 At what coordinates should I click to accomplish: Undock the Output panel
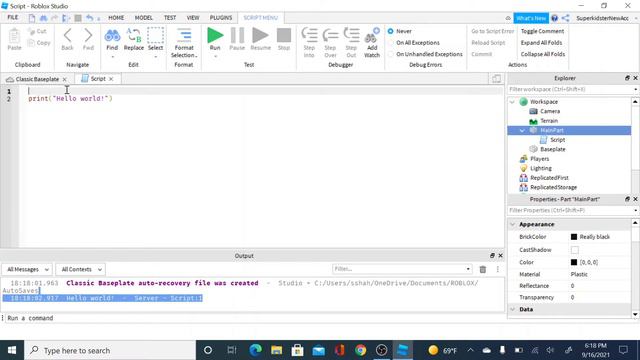coord(492,256)
